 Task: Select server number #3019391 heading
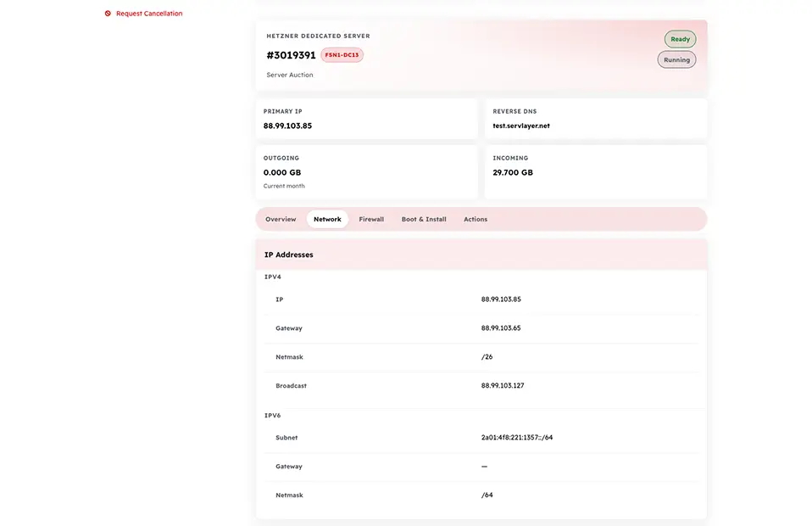pos(291,55)
